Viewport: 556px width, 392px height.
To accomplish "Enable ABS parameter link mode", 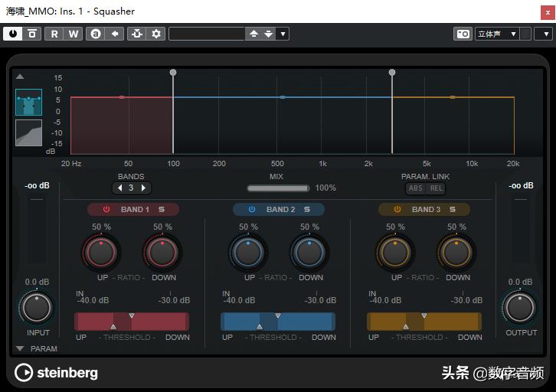I will click(x=416, y=188).
